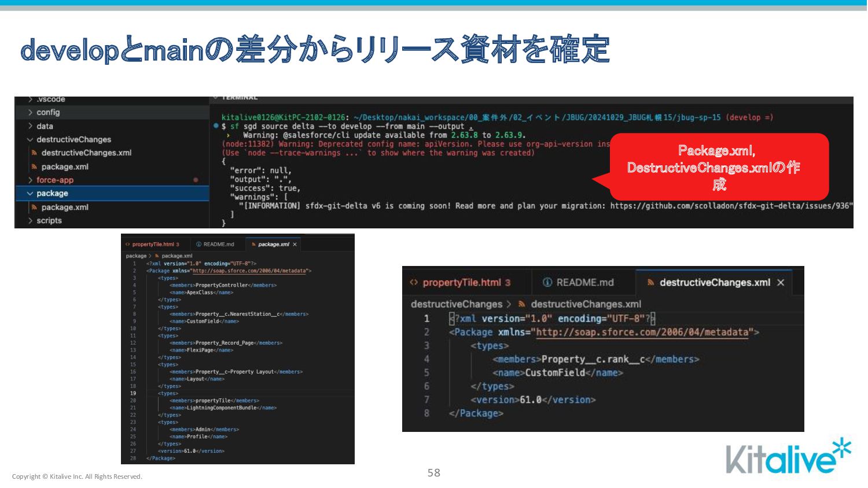Click the ApexClass name on line 5
Image resolution: width=868 pixels, height=488 pixels.
(x=200, y=293)
